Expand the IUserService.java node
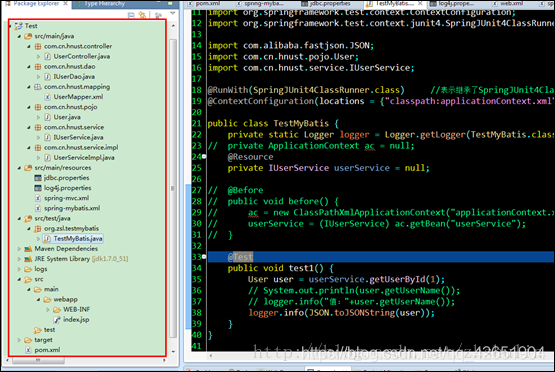 click(39, 138)
